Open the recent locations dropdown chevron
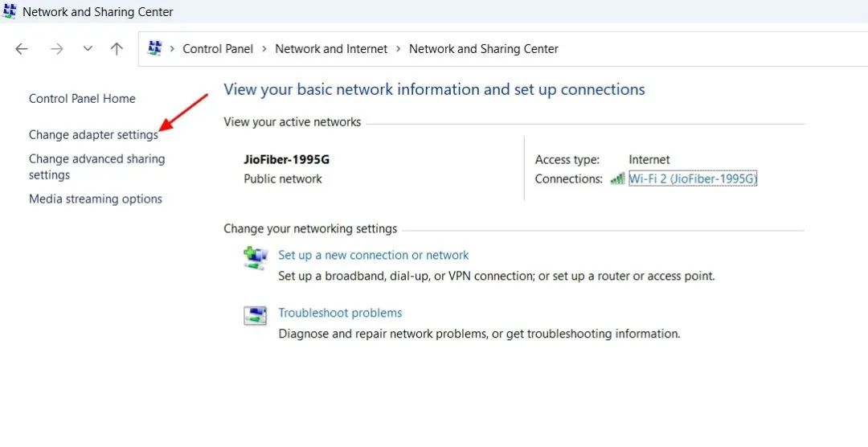 tap(88, 49)
